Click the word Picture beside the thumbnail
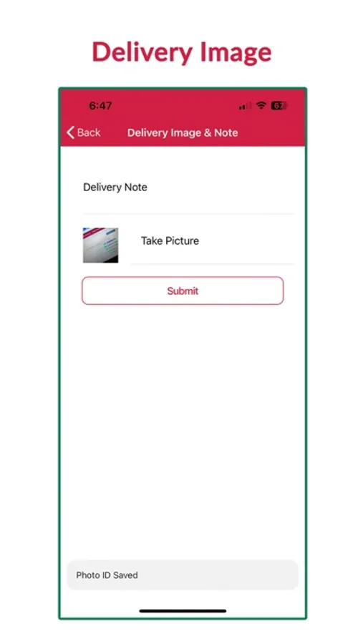 [183, 240]
